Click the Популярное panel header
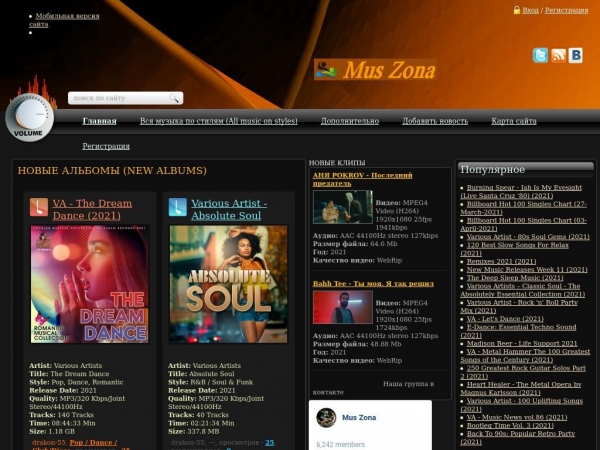Viewport: 600px width, 450px height. click(526, 170)
